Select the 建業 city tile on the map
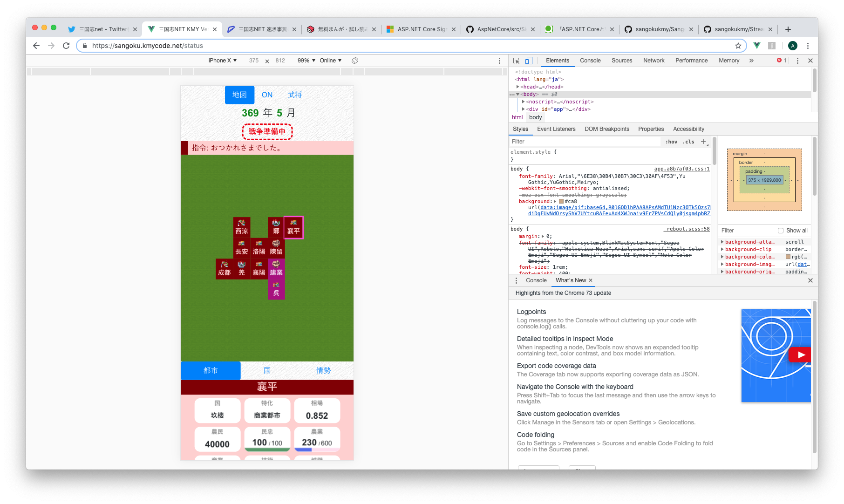The image size is (844, 504). tap(276, 268)
